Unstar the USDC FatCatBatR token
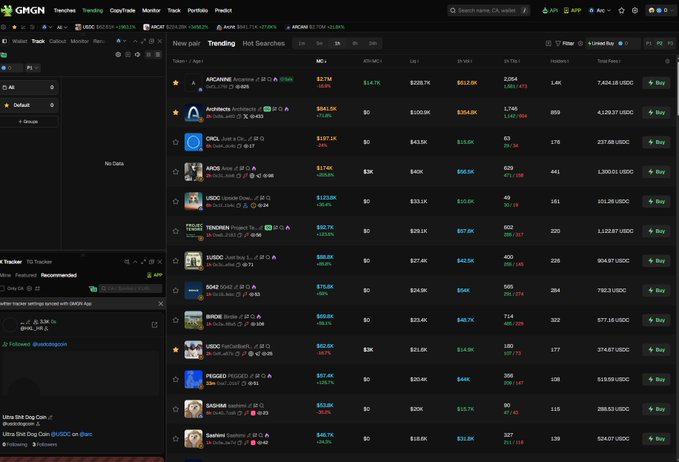 (175, 350)
